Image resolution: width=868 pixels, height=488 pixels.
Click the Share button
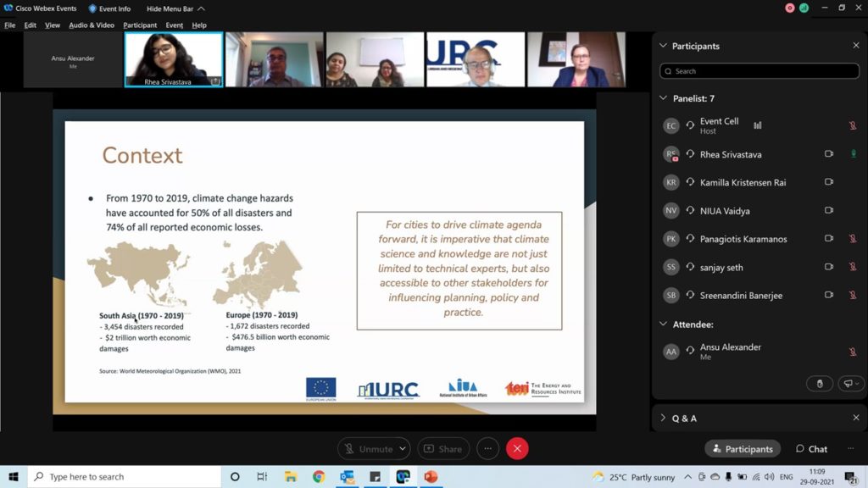tap(442, 449)
